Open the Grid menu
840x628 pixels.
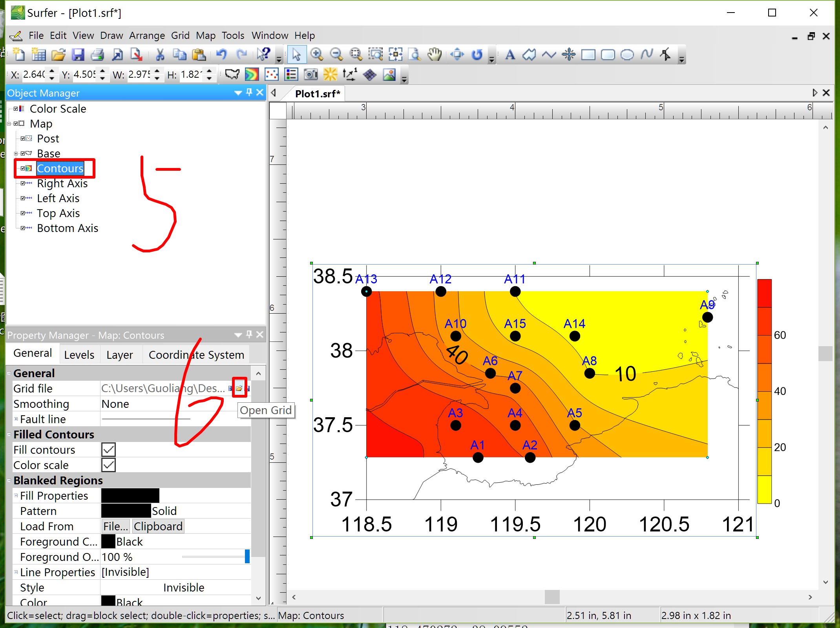click(180, 35)
